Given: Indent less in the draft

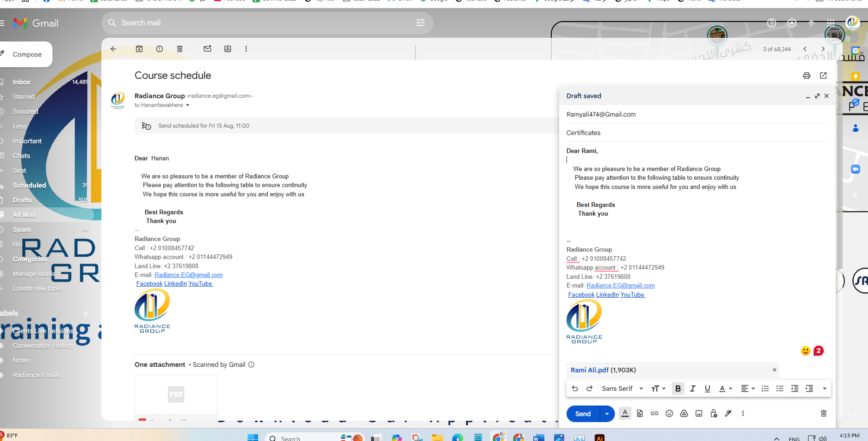Looking at the screenshot, I should pyautogui.click(x=795, y=388).
